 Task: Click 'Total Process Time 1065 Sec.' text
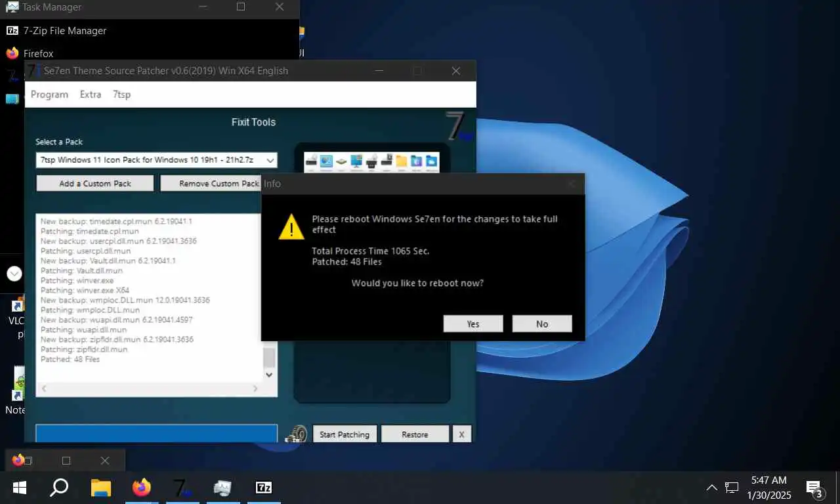(371, 251)
